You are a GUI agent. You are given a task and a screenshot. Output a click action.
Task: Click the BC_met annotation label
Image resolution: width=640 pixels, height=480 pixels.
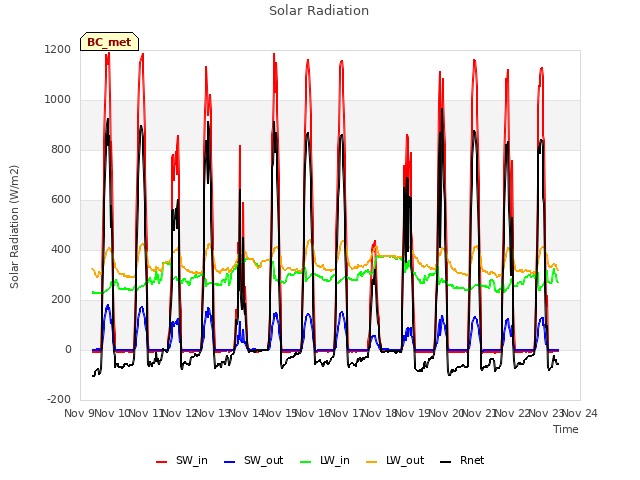point(109,42)
